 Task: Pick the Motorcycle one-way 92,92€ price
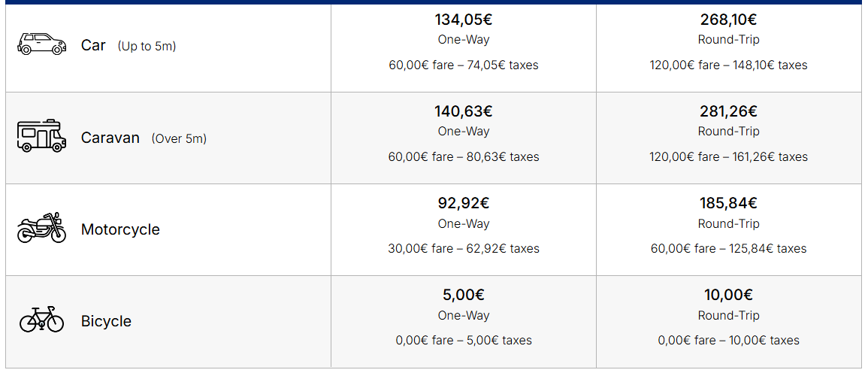pos(464,204)
